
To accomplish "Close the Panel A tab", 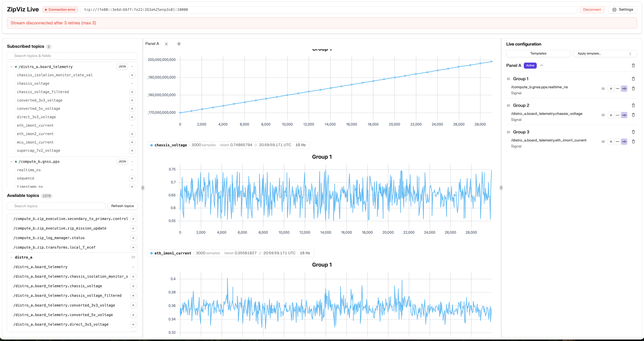I will tap(166, 44).
